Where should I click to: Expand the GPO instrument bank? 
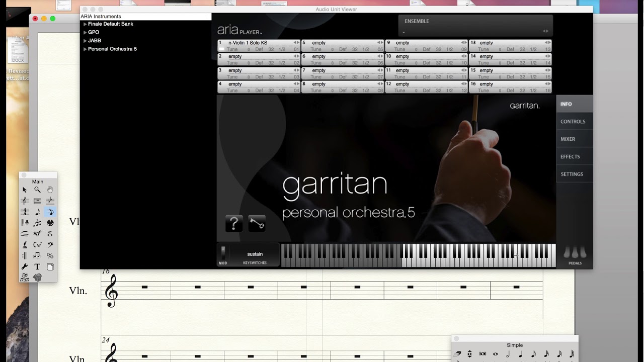point(86,32)
